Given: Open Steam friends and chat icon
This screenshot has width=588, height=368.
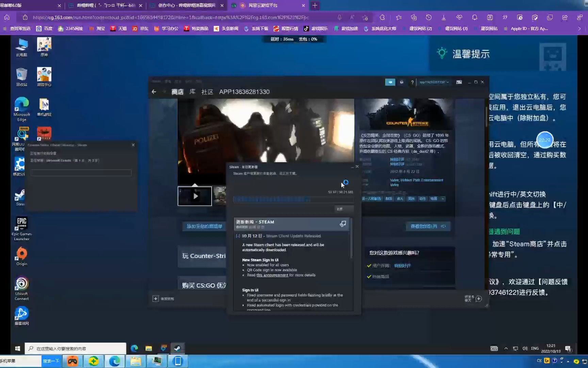Looking at the screenshot, I should (478, 298).
